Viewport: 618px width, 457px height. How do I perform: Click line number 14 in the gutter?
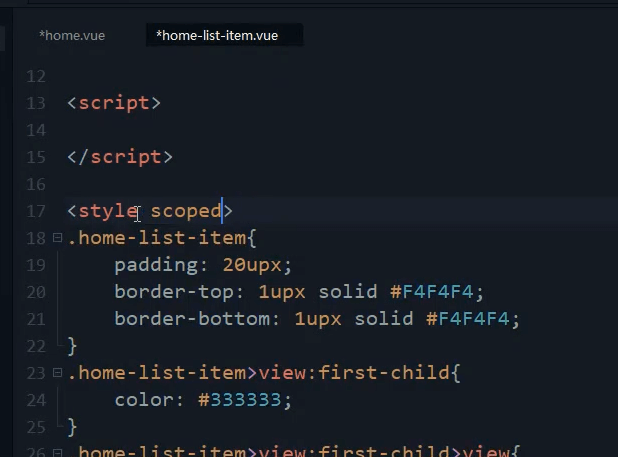[x=36, y=130]
